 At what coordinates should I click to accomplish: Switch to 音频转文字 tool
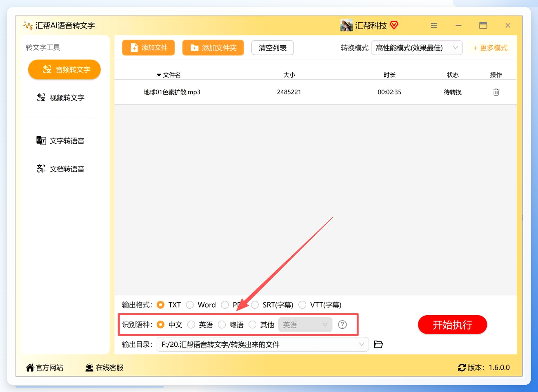(x=64, y=69)
